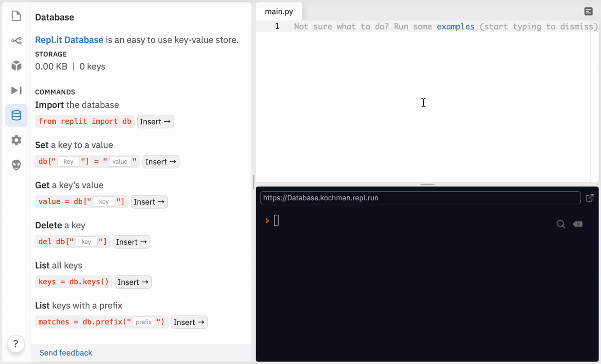Click the horizontal divider between editor and console
601x364 pixels.
427,184
